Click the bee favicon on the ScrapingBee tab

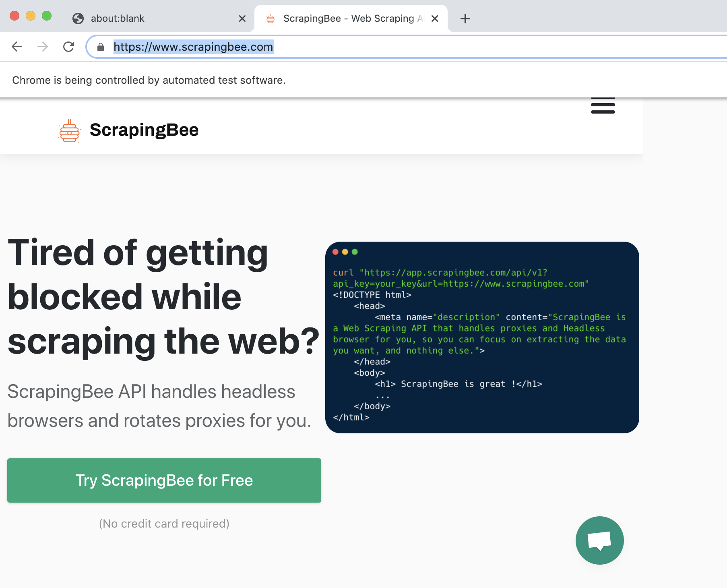pos(270,18)
